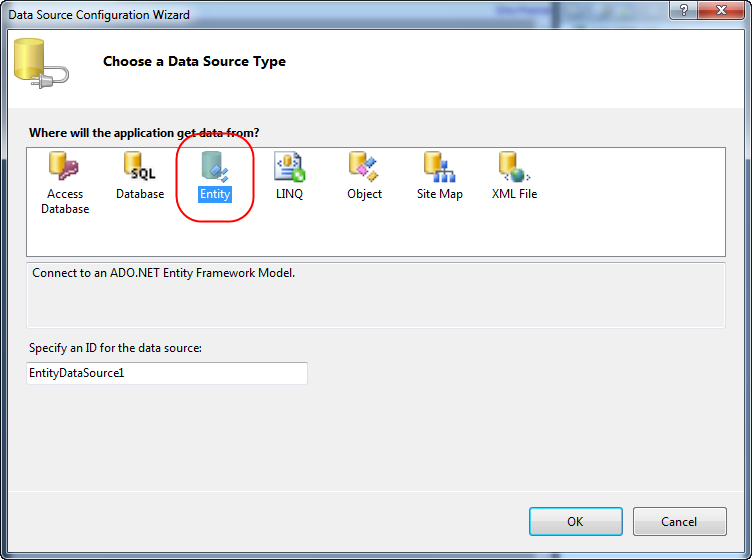Image resolution: width=752 pixels, height=560 pixels.
Task: Select the Access Database icon
Action: [x=64, y=166]
